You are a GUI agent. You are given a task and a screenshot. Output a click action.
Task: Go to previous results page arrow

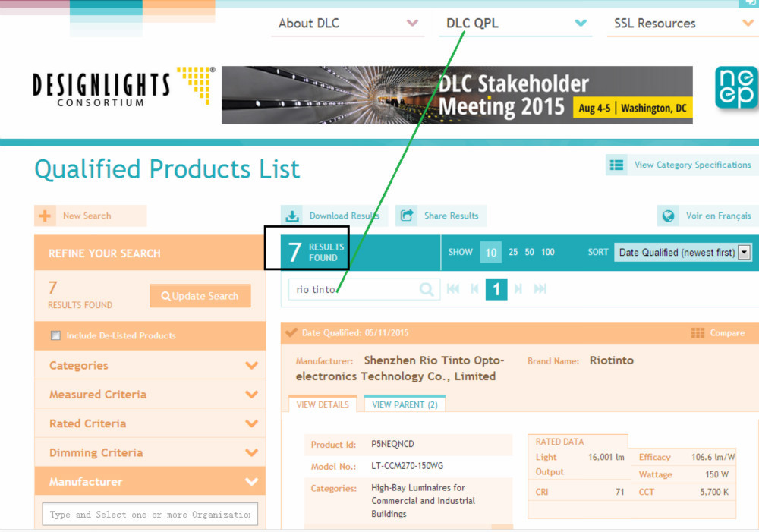(x=474, y=289)
